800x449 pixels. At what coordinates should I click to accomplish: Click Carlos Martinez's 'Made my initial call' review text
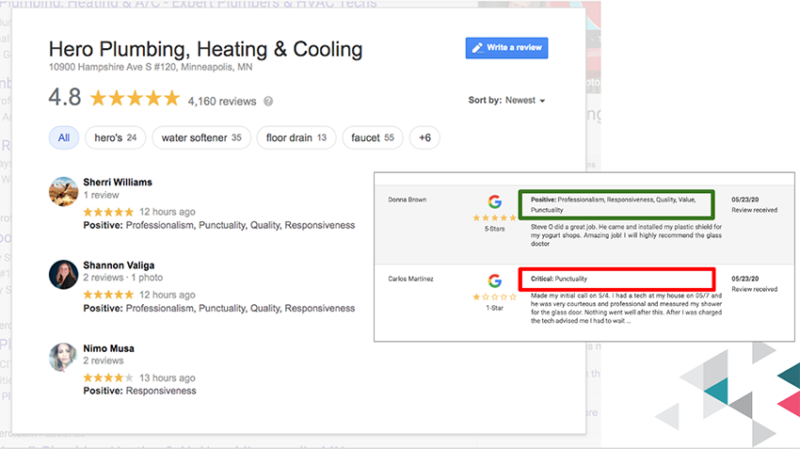(x=627, y=308)
